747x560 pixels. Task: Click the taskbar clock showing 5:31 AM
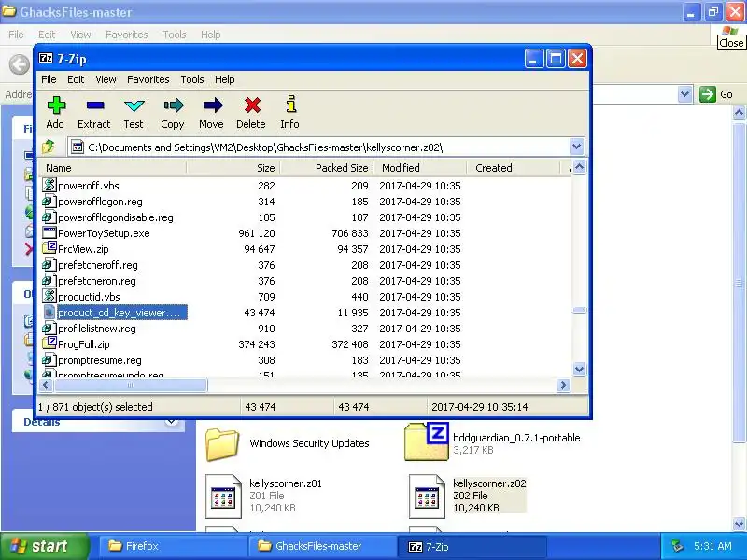(712, 546)
